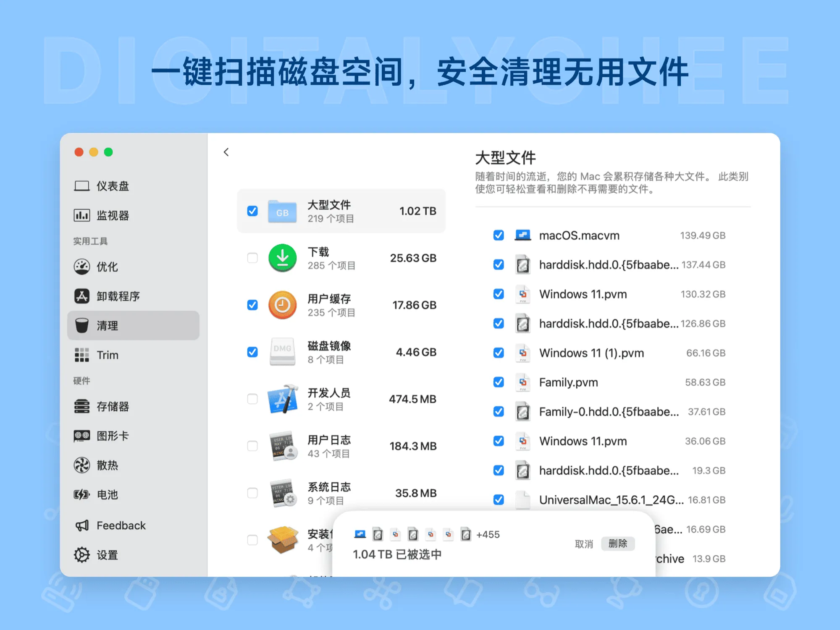Click the 删除 delete button
Image resolution: width=840 pixels, height=630 pixels.
[617, 544]
